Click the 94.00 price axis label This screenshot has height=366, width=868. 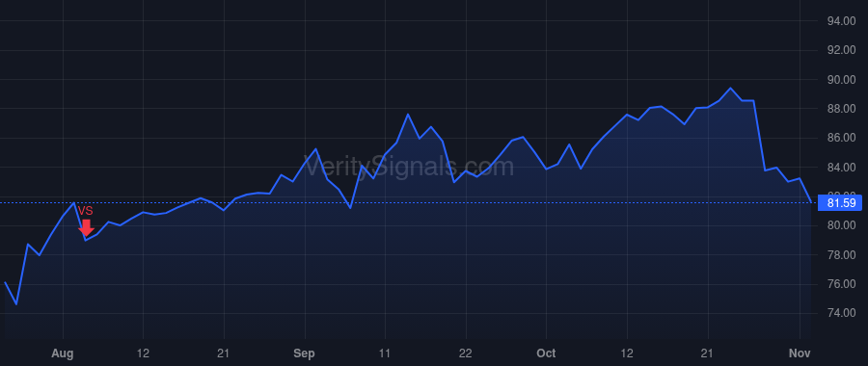pyautogui.click(x=841, y=21)
